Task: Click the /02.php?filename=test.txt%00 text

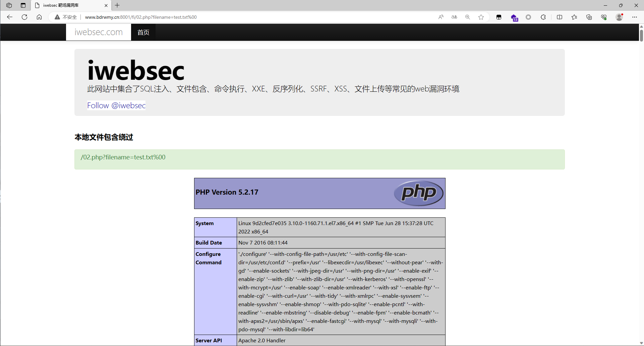Action: 123,157
